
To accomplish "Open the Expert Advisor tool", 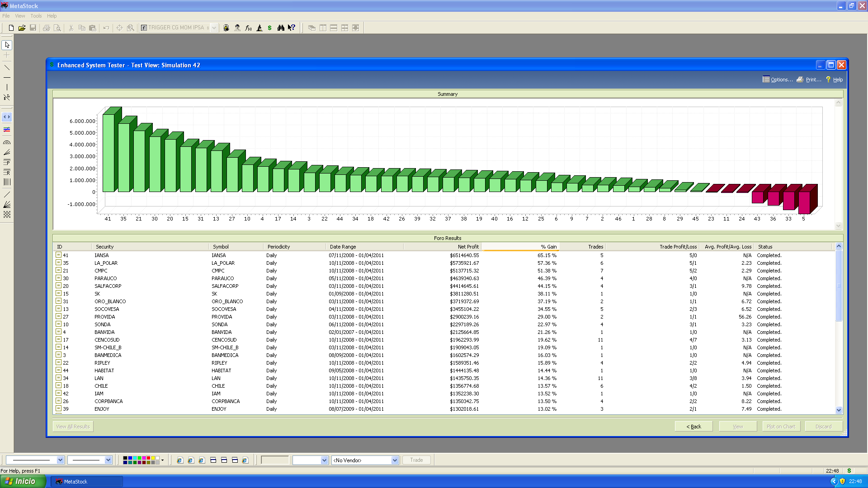I will pyautogui.click(x=226, y=28).
